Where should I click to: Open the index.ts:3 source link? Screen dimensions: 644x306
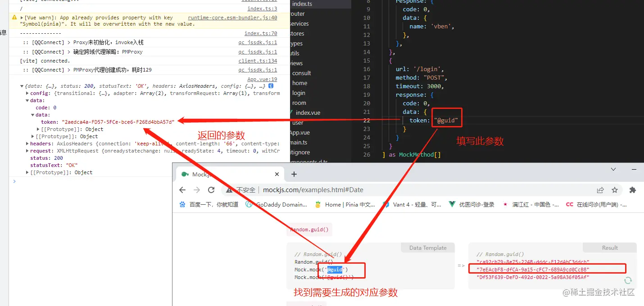(262, 9)
